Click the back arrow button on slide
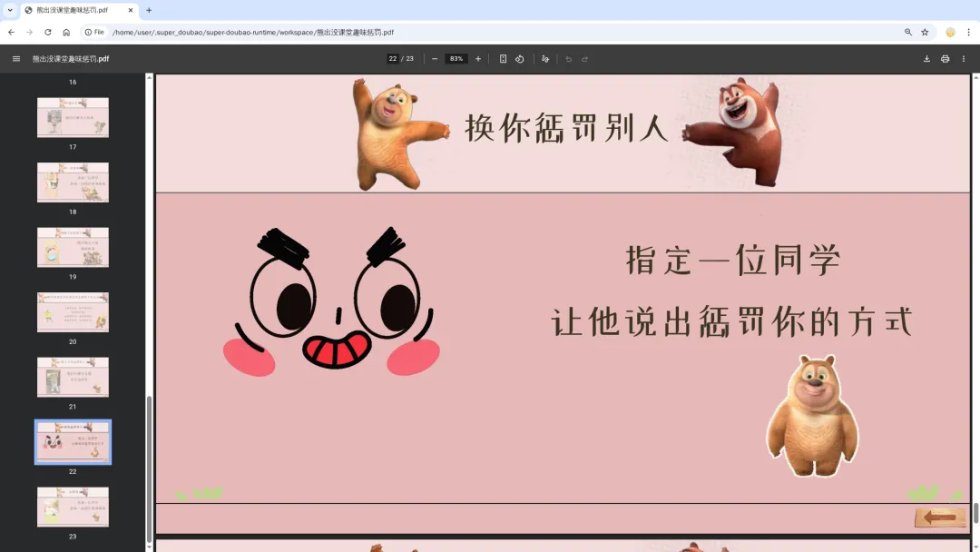Viewport: 980px width, 552px height. click(939, 517)
